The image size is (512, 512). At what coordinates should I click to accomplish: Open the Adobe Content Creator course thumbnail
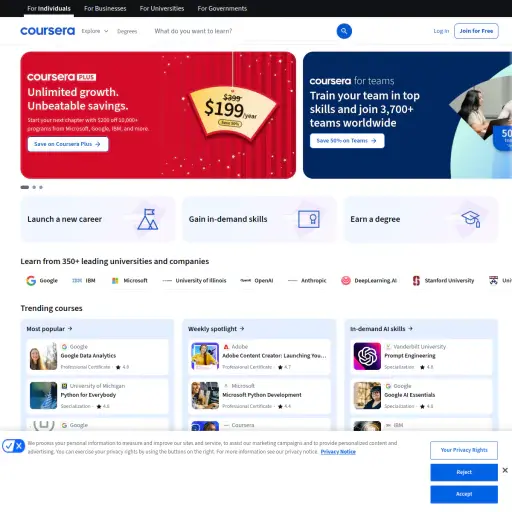pyautogui.click(x=205, y=356)
